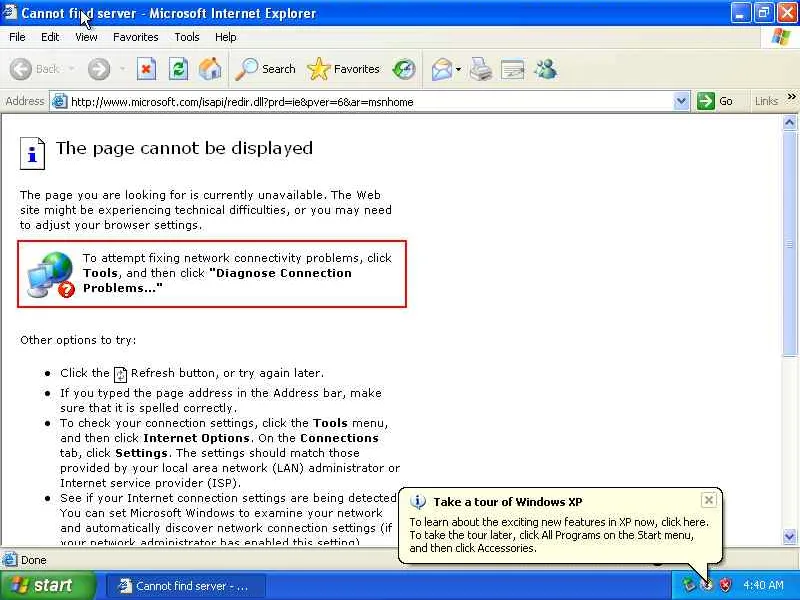Expand the Back history dropdown arrow

[71, 69]
